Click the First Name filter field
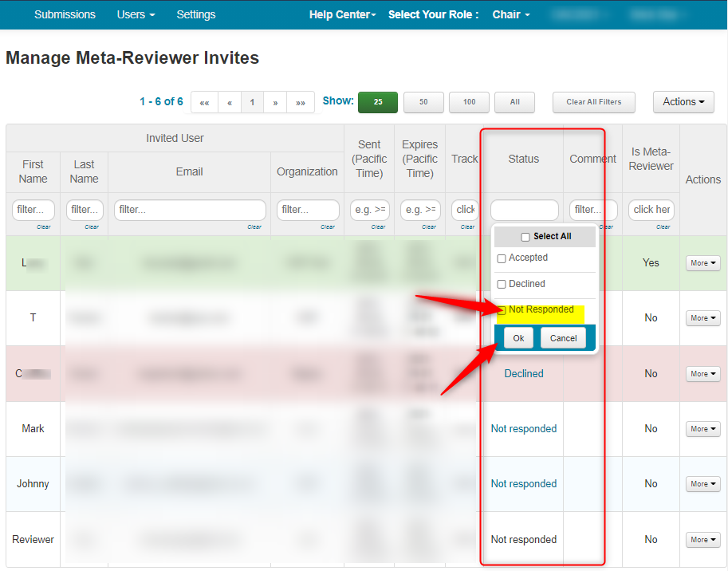The width and height of the screenshot is (728, 571). point(33,210)
